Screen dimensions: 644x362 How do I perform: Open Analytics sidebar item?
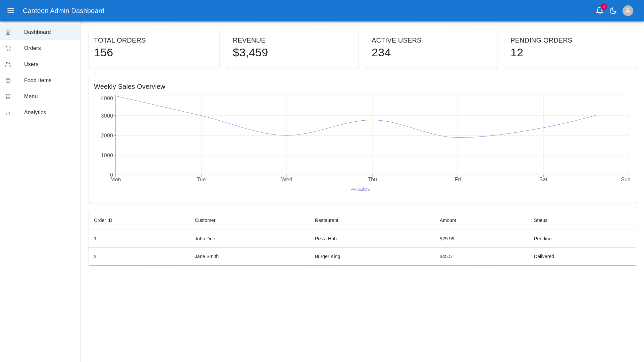click(35, 113)
